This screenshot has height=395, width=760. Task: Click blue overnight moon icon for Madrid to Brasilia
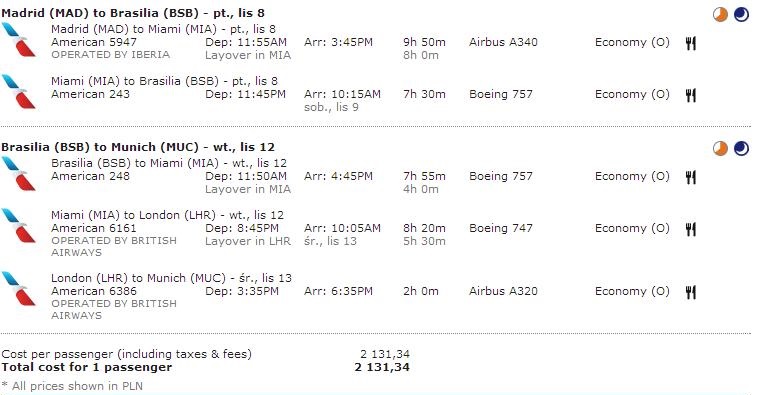pyautogui.click(x=741, y=15)
